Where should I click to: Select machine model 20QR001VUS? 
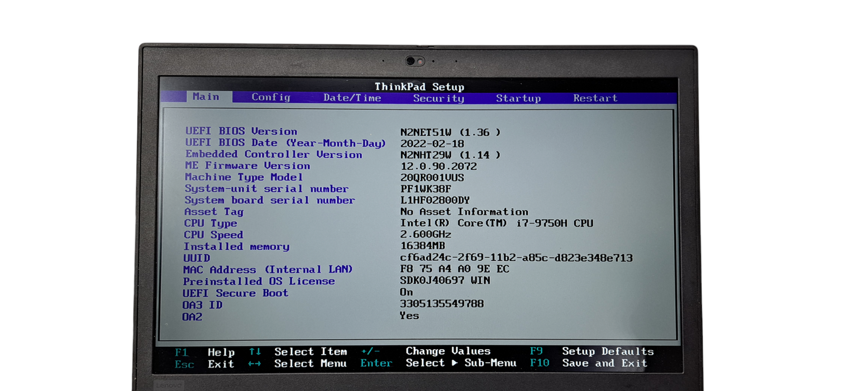(x=432, y=178)
